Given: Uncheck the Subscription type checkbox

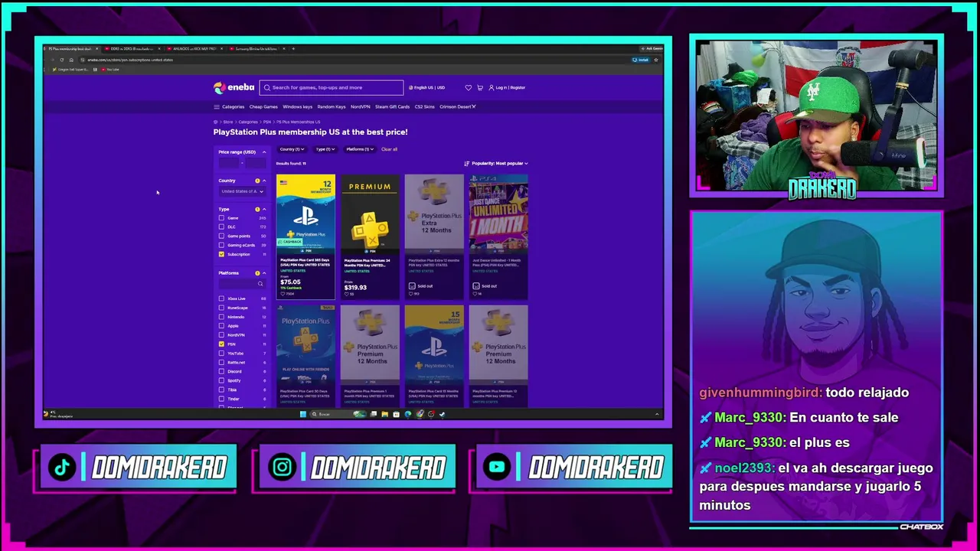Looking at the screenshot, I should point(222,254).
